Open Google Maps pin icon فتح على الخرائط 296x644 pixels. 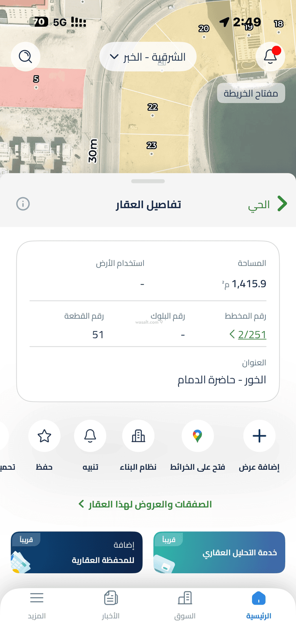(x=198, y=436)
